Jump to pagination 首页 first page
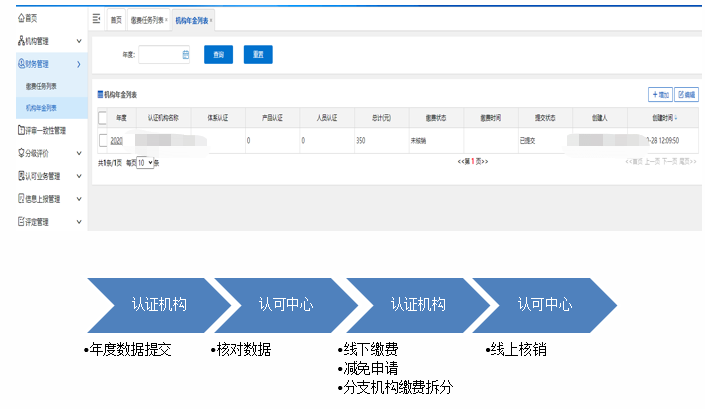This screenshot has height=409, width=705. point(634,161)
